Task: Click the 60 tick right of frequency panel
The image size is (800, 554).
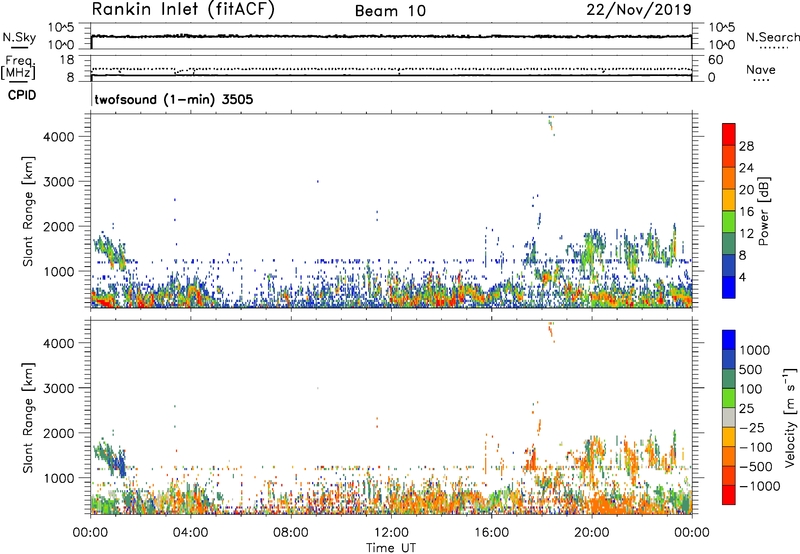Action: click(x=715, y=60)
